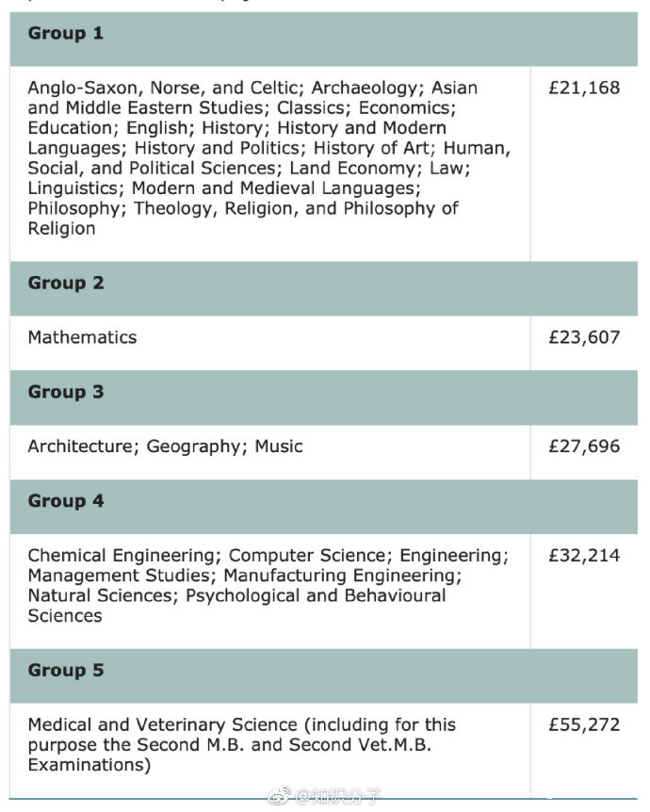The height and width of the screenshot is (812, 650).
Task: Click the Group 4 header
Action: click(x=66, y=501)
